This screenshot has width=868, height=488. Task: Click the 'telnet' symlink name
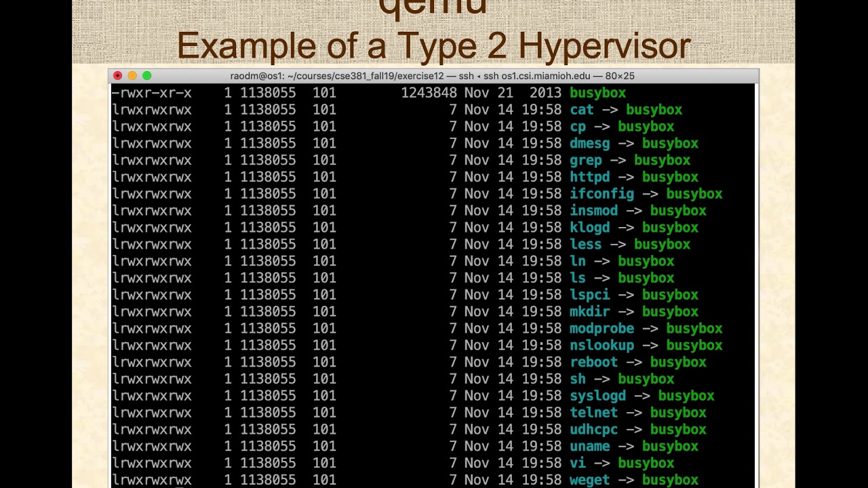593,413
